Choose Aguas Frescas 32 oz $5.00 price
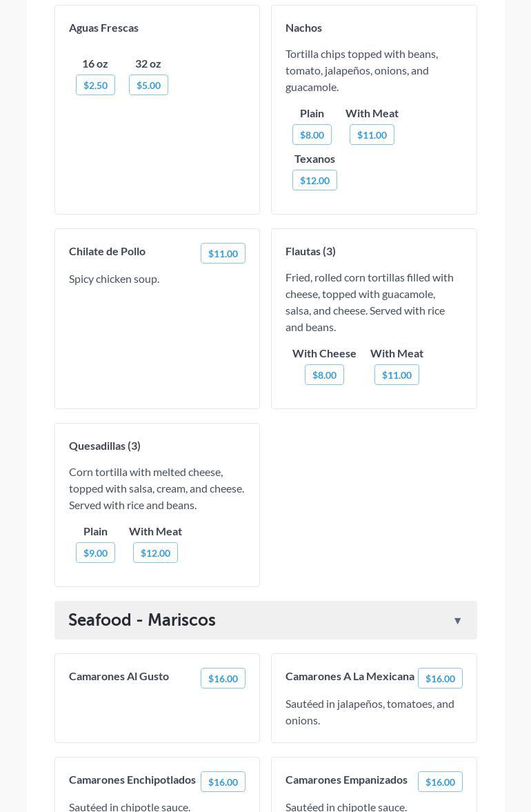 tap(148, 86)
